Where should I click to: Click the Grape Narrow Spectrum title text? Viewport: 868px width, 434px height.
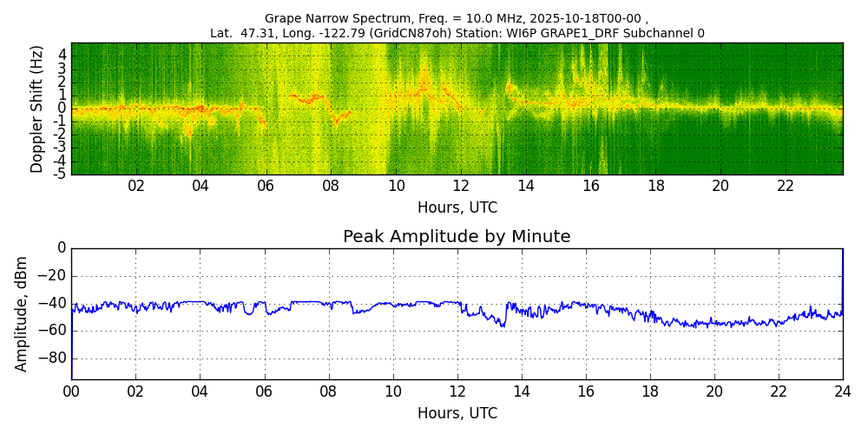pos(457,18)
